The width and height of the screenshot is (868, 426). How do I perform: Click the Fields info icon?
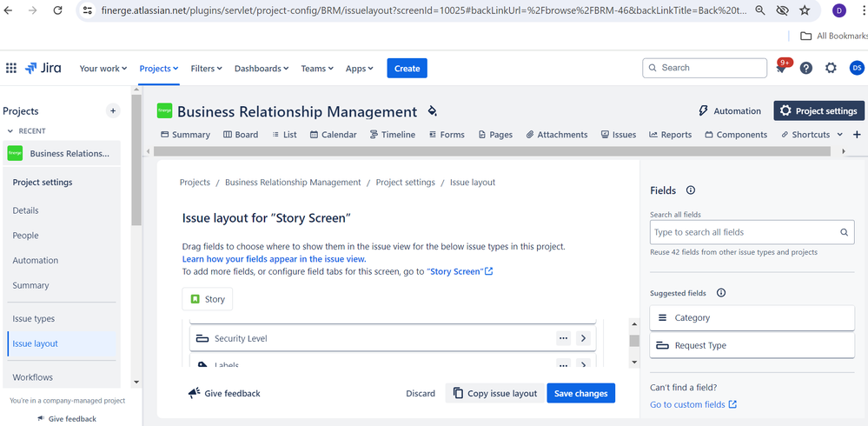[690, 190]
